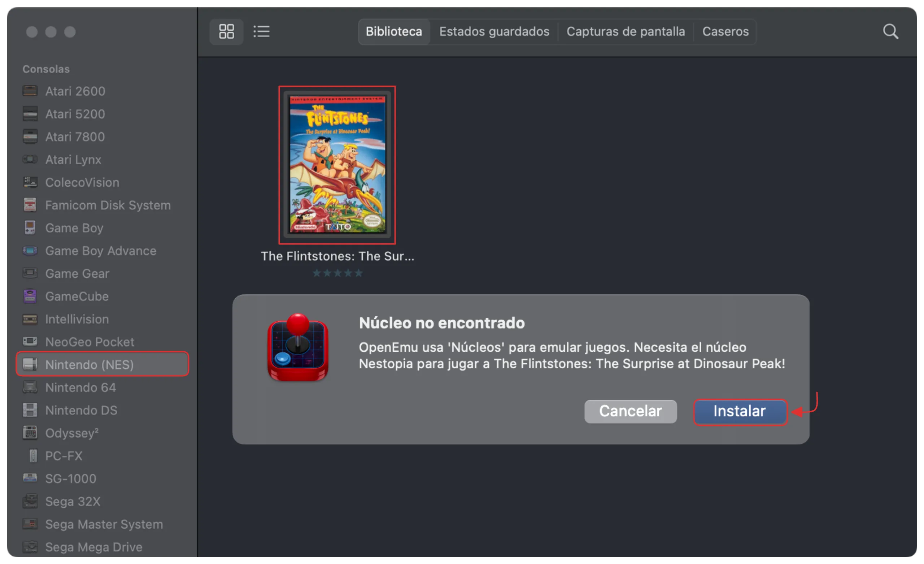Screen dimensions: 924x564
Task: Click the Instalar button to install Nestopia
Action: (x=740, y=411)
